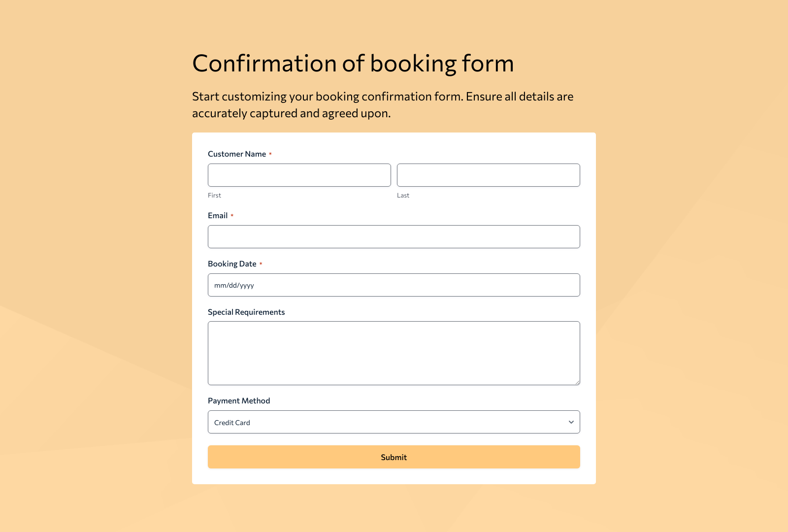Click the textarea resize handle corner
Image resolution: width=788 pixels, height=532 pixels.
[577, 382]
